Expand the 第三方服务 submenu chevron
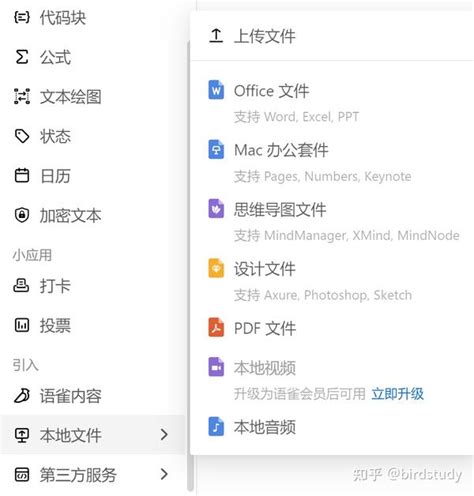The image size is (474, 496). (164, 474)
